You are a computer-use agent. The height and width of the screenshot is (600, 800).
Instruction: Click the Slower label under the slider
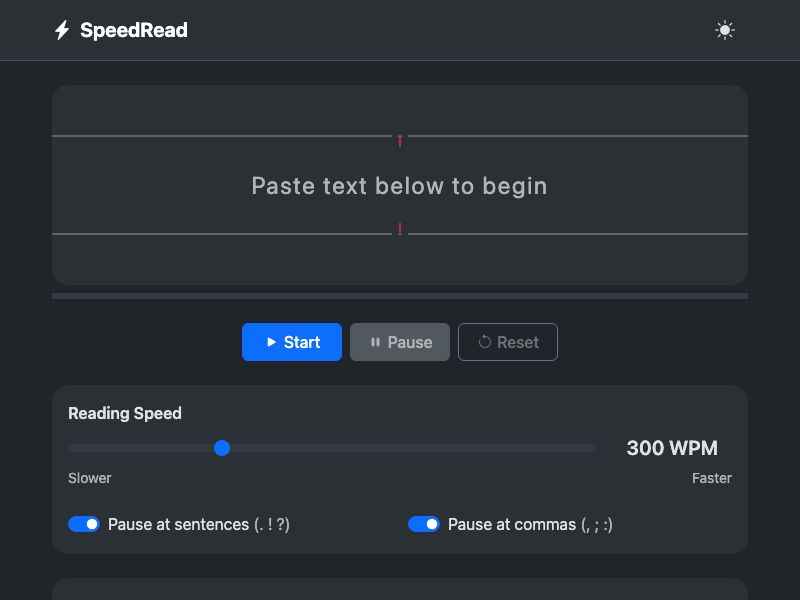coord(89,478)
